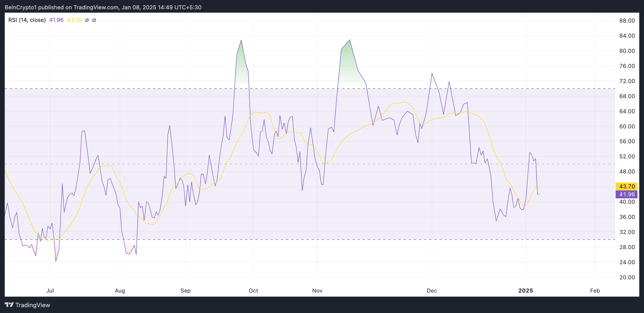This screenshot has width=644, height=313.
Task: Click the Feb label on the time axis
Action: click(595, 290)
